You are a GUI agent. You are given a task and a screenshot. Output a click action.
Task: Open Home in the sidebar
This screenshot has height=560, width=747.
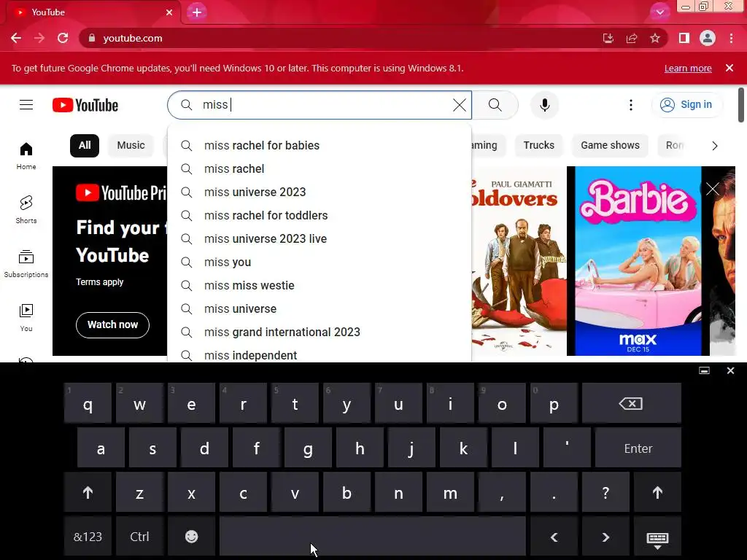tap(26, 156)
